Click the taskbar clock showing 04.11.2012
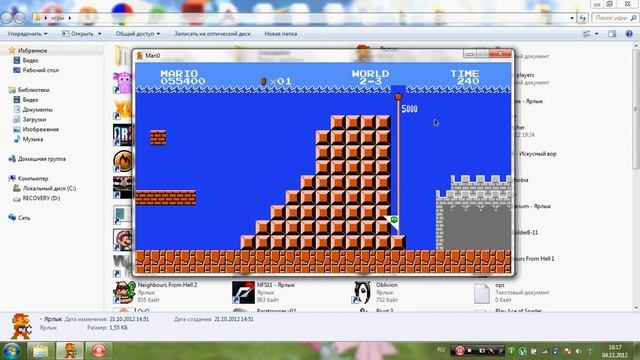This screenshot has width=640, height=360. click(x=615, y=351)
